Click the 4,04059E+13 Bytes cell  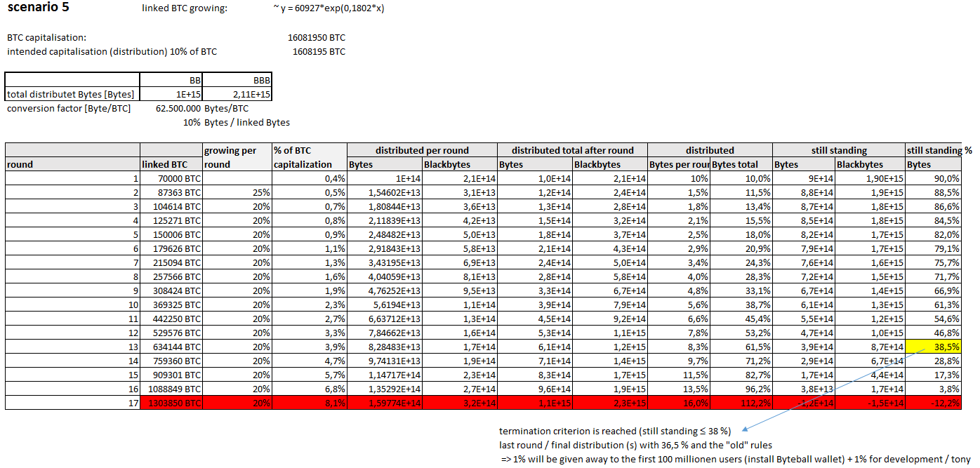pos(385,276)
